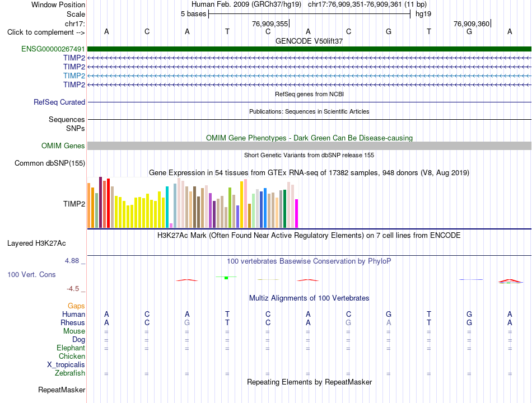532x403 pixels.
Task: Click the RepeatMasker track label
Action: 62,390
